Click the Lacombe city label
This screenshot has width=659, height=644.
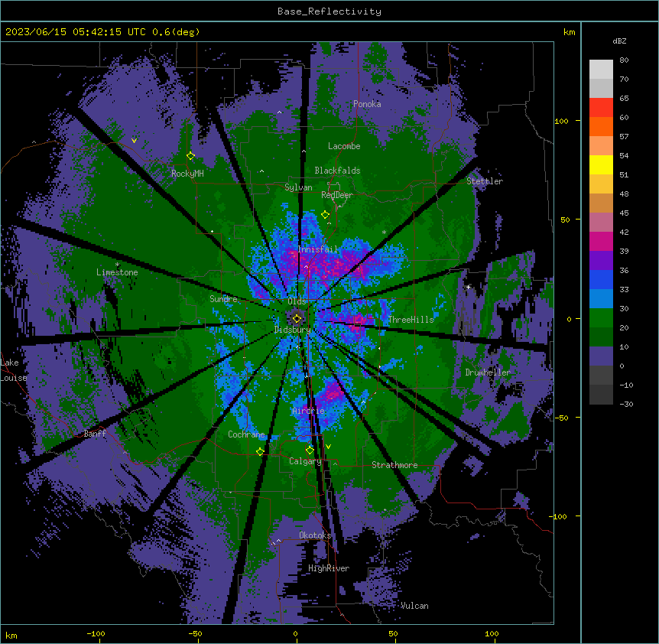(x=344, y=146)
